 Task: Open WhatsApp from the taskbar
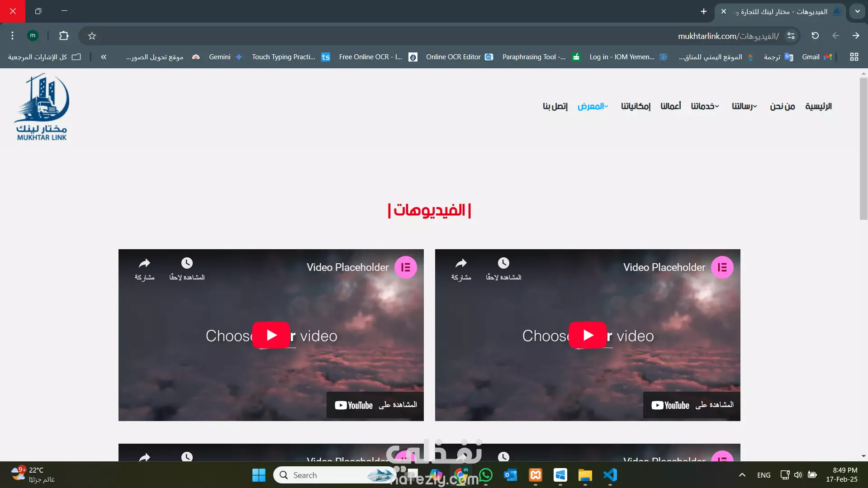486,475
